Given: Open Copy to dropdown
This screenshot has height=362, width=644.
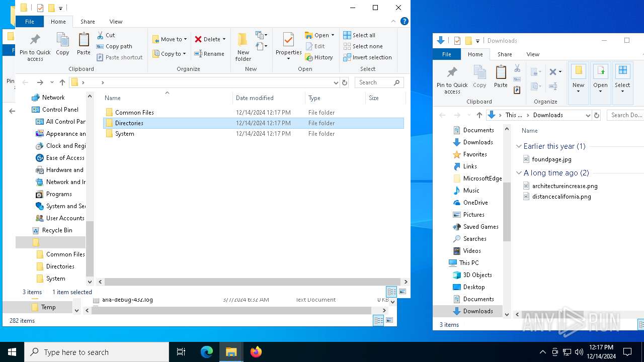Looking at the screenshot, I should [x=170, y=54].
